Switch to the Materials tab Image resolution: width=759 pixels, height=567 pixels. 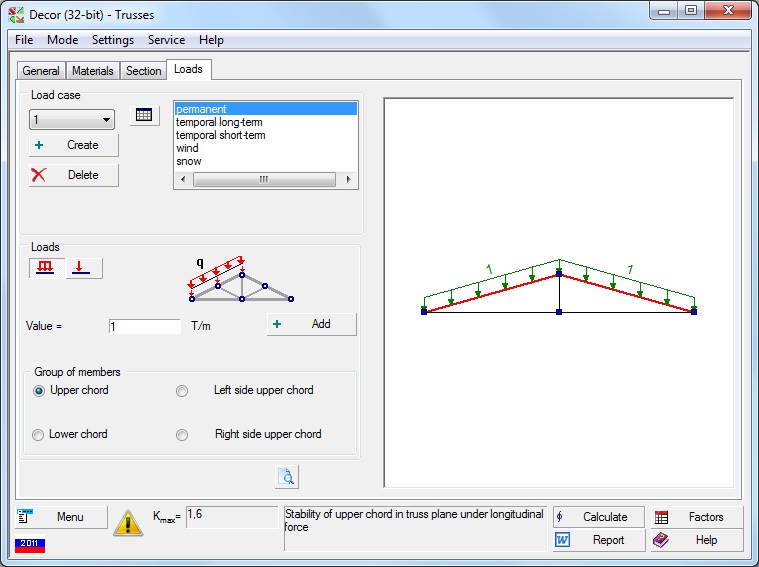tap(92, 71)
